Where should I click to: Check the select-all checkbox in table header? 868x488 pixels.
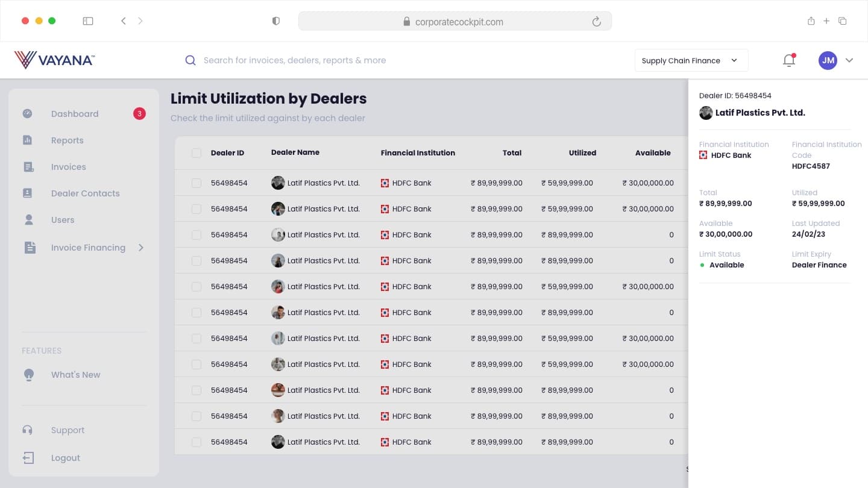[197, 153]
